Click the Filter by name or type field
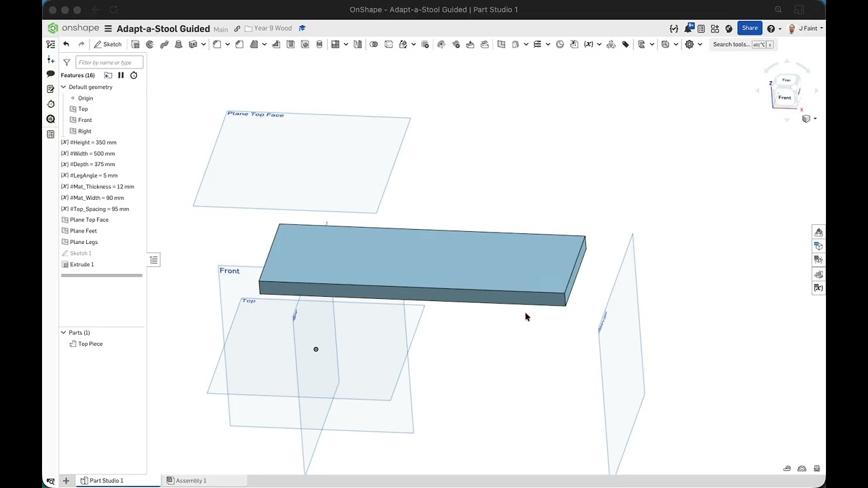Viewport: 868px width, 488px height. click(108, 62)
